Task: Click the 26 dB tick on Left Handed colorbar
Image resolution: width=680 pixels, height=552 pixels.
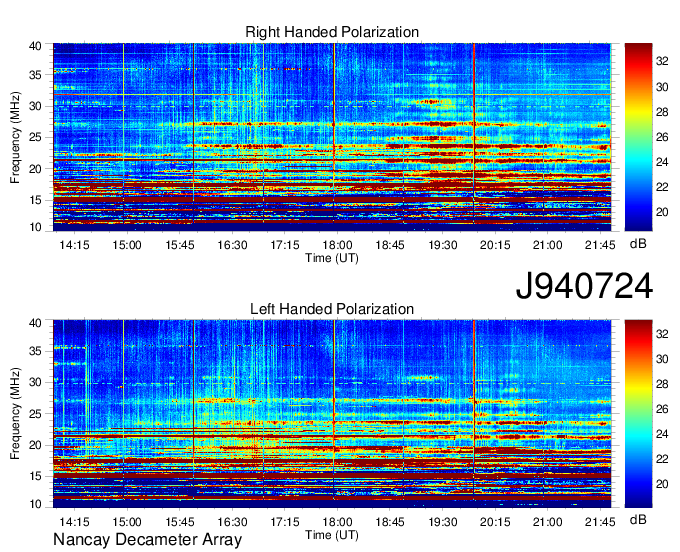Action: click(x=662, y=409)
